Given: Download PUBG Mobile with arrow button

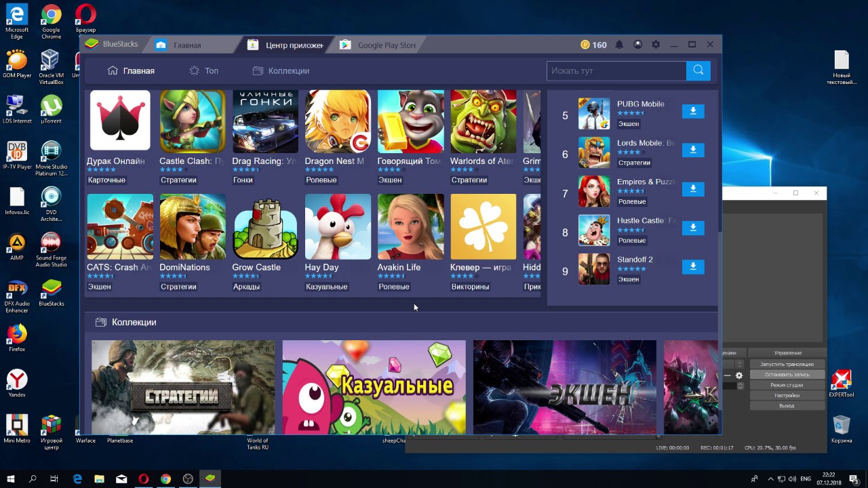Looking at the screenshot, I should pyautogui.click(x=693, y=111).
